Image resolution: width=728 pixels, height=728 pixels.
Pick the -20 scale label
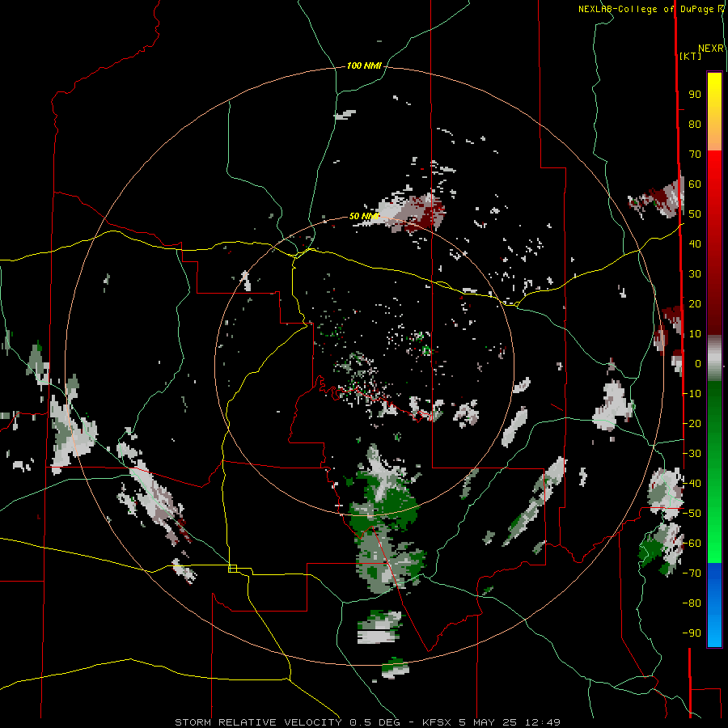point(692,423)
